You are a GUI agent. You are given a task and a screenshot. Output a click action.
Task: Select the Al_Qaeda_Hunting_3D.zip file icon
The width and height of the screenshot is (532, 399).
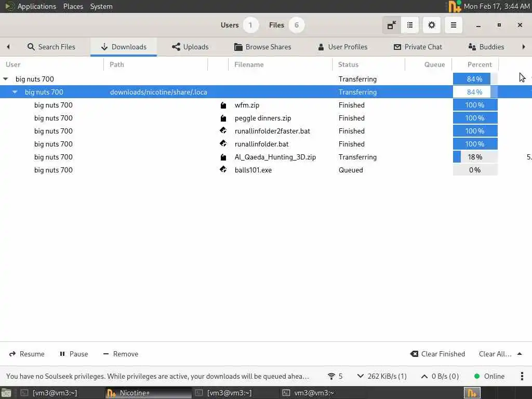tap(223, 157)
